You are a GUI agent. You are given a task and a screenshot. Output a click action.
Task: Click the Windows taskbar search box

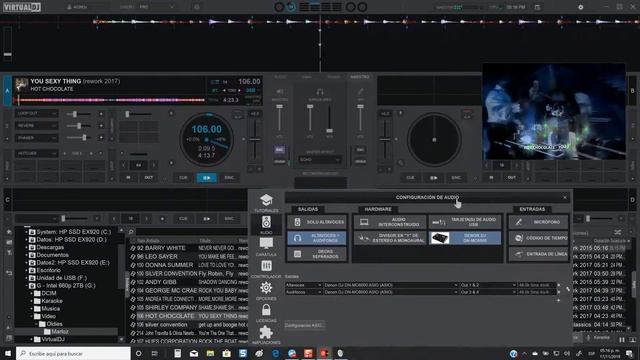pyautogui.click(x=73, y=353)
